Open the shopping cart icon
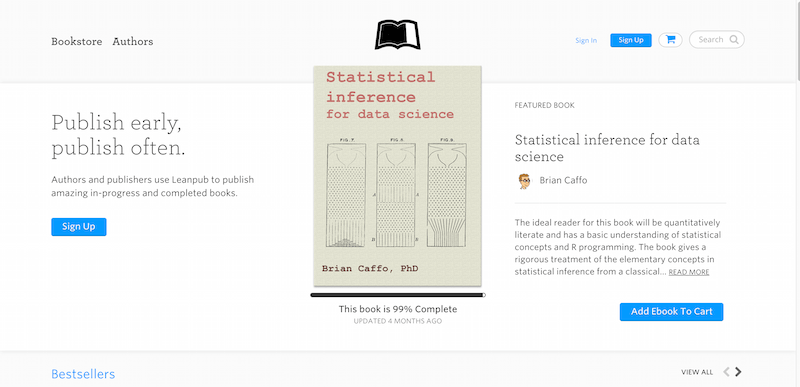The image size is (800, 387). 670,40
